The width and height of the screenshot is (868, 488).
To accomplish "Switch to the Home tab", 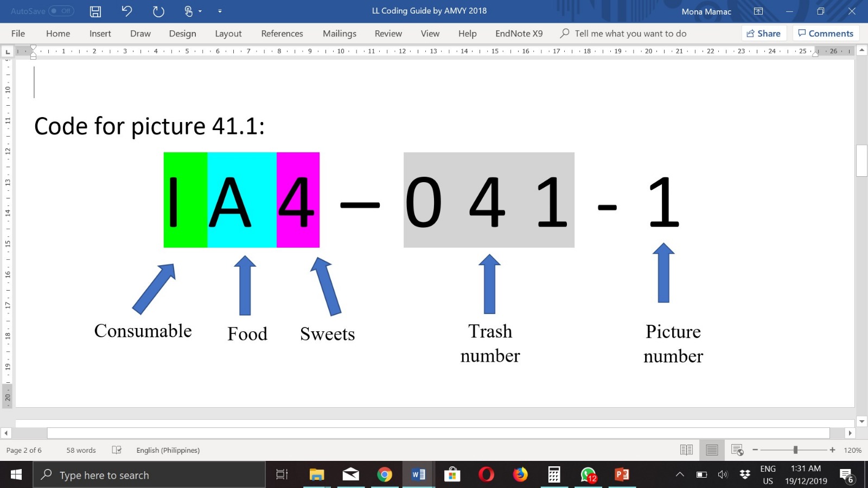I will pos(58,34).
